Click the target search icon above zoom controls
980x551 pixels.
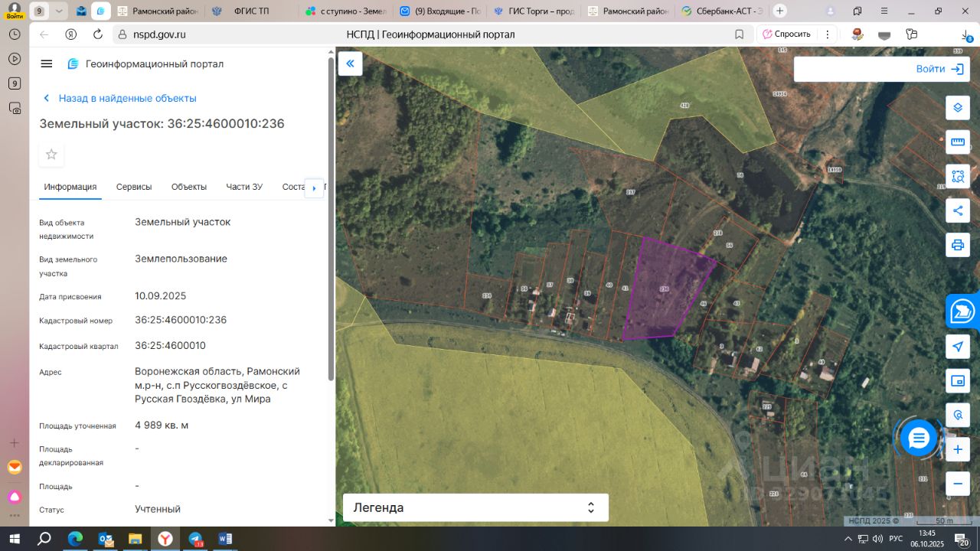(958, 416)
